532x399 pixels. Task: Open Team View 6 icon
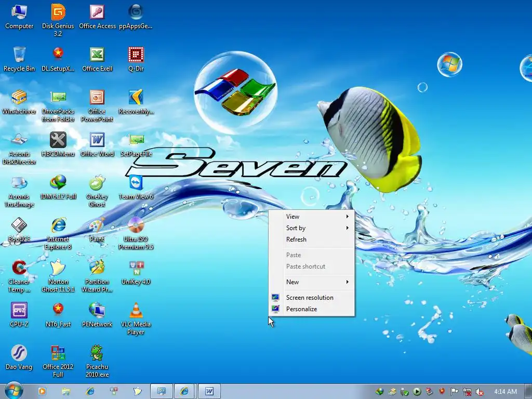pyautogui.click(x=136, y=187)
